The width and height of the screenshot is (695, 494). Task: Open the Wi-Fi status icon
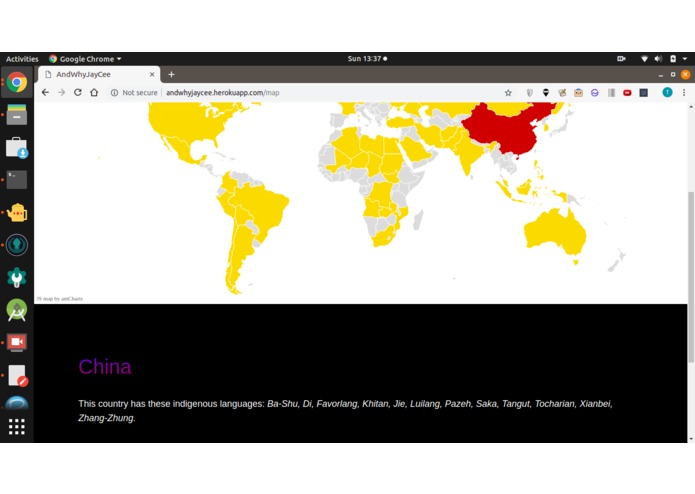[644, 58]
